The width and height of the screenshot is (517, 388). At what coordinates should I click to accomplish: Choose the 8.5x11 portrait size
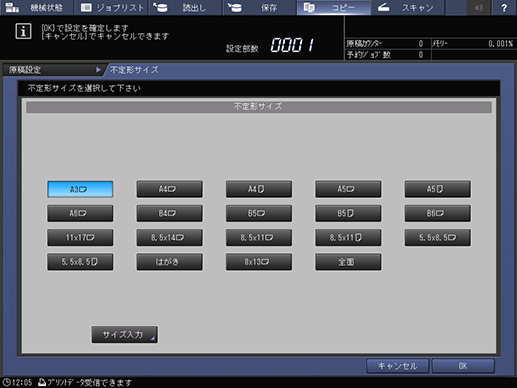click(x=348, y=238)
